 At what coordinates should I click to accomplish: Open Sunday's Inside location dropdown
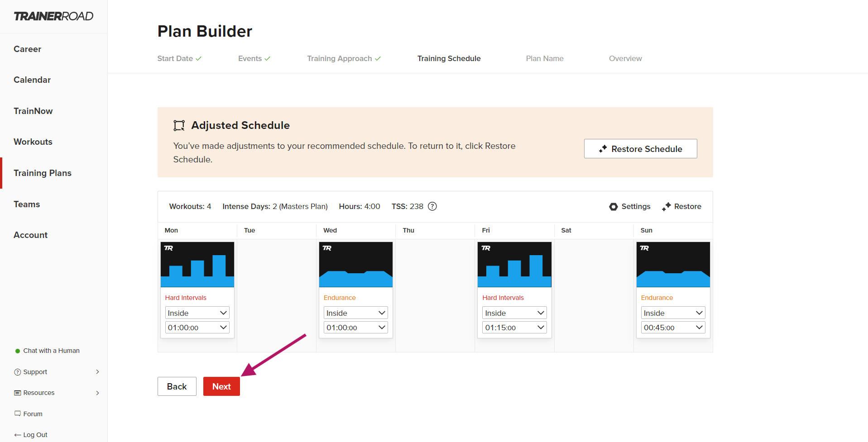coord(673,313)
